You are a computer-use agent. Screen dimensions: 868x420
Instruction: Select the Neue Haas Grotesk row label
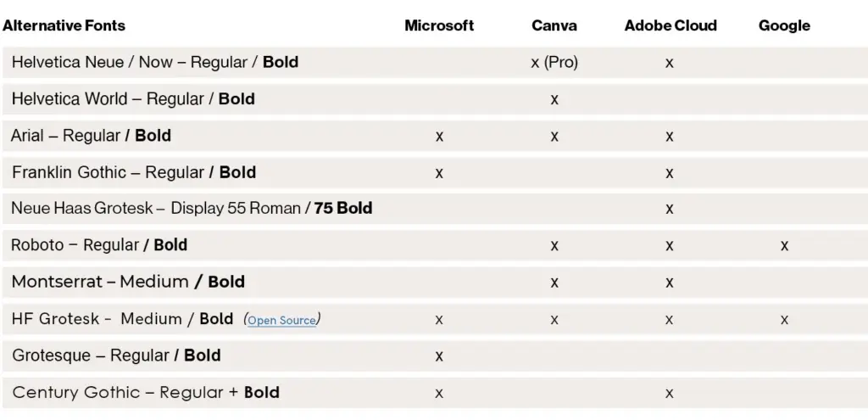click(192, 209)
